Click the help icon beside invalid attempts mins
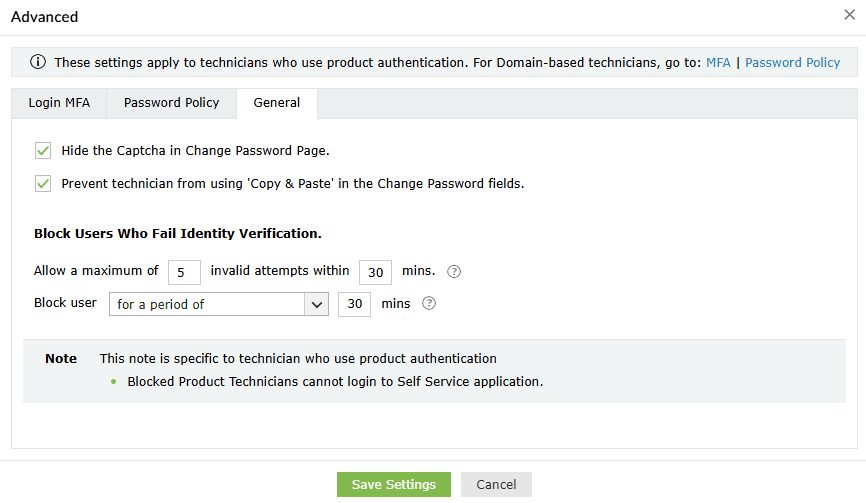Image resolution: width=866 pixels, height=503 pixels. tap(454, 271)
